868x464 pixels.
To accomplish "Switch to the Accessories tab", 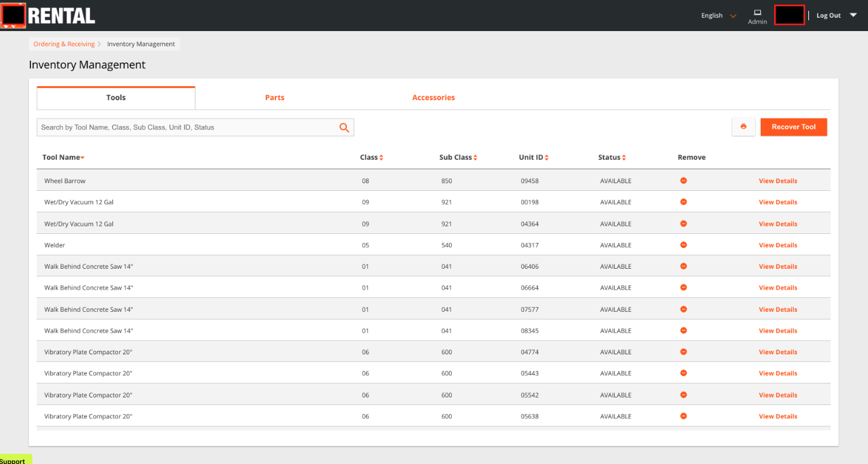I will coord(433,98).
